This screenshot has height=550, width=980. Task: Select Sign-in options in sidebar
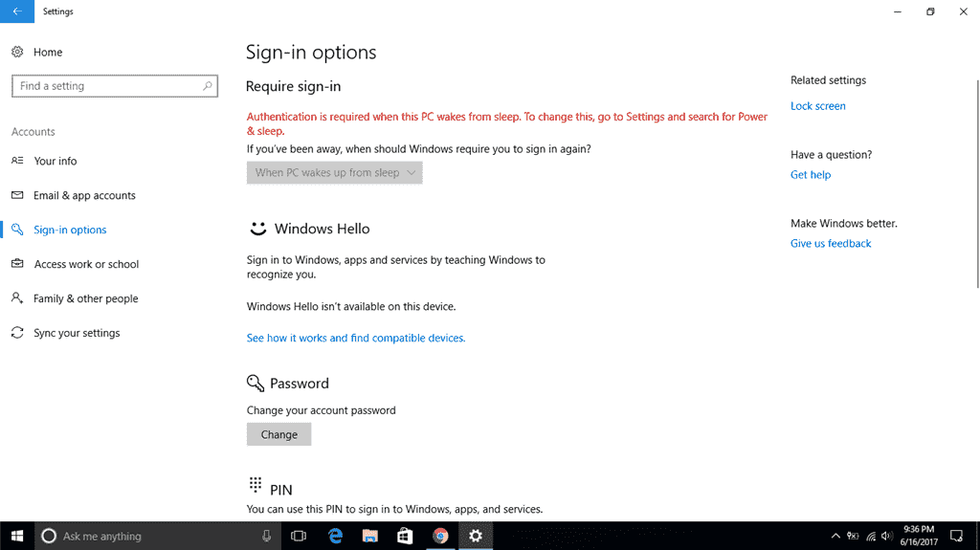click(70, 230)
